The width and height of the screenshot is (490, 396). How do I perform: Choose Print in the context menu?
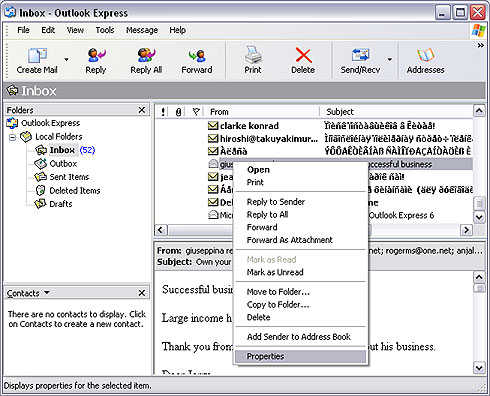255,182
